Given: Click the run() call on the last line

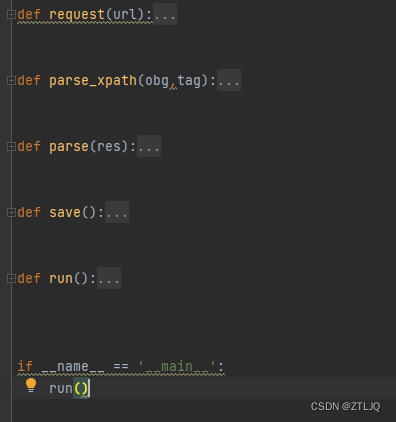Looking at the screenshot, I should (x=69, y=388).
